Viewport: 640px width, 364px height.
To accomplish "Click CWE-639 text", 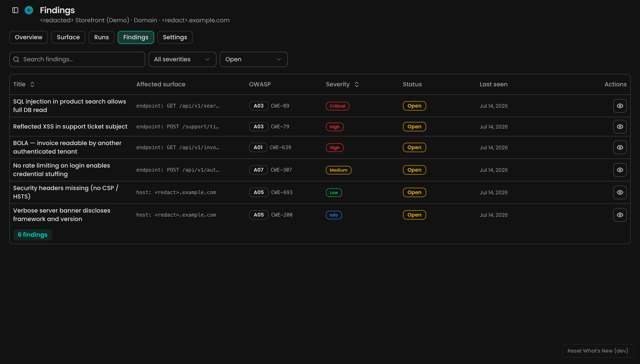I will [280, 147].
